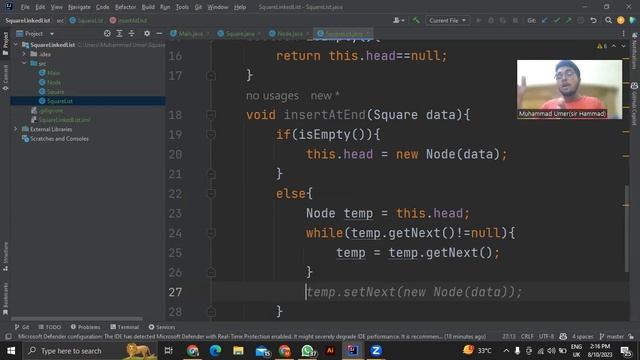Viewport: 640px width, 360px height.
Task: Open the Problems tool window
Action: click(x=85, y=327)
